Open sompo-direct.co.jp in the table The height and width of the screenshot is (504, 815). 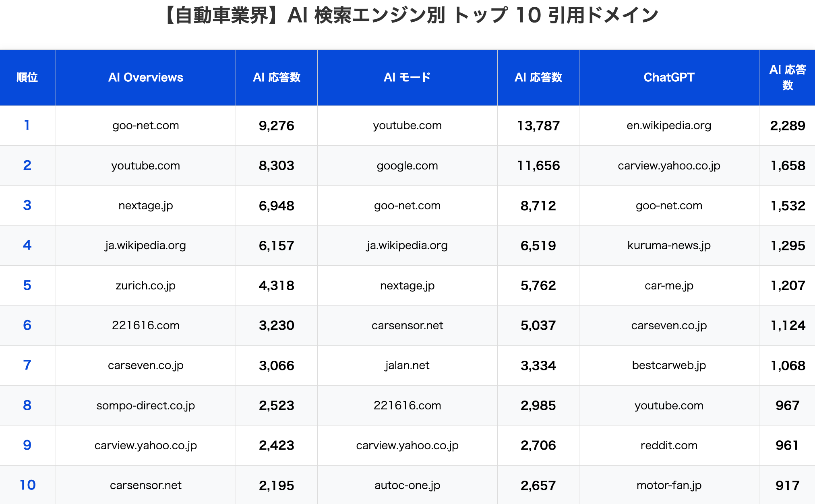click(x=145, y=405)
